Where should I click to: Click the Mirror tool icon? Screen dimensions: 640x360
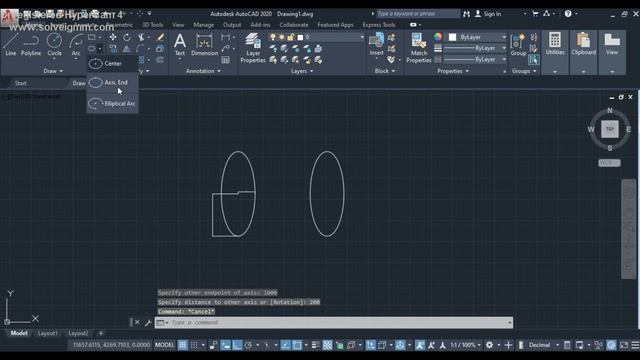tap(127, 49)
